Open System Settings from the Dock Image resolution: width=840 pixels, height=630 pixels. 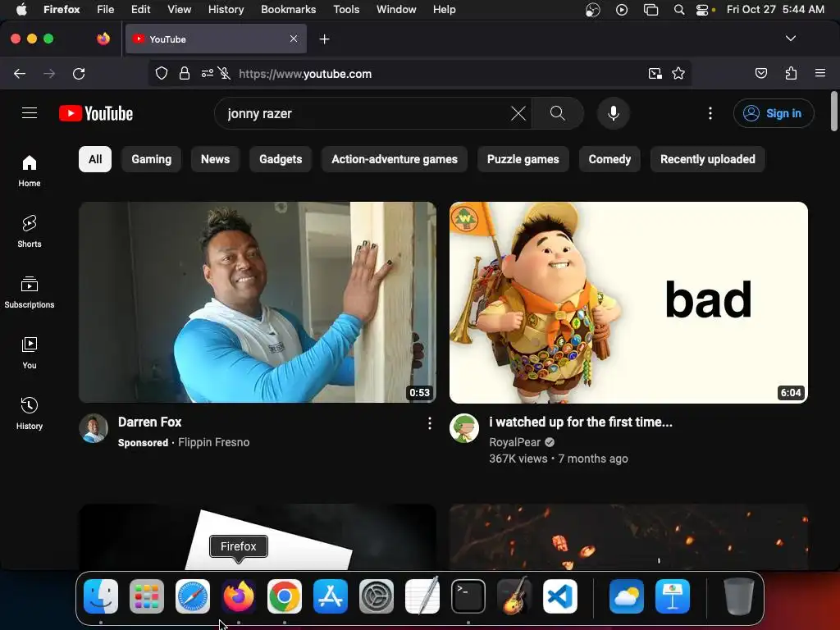[x=376, y=596]
